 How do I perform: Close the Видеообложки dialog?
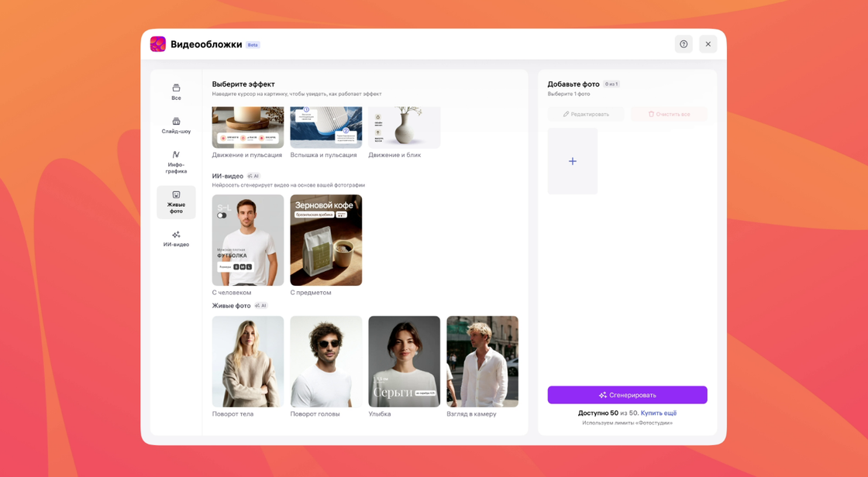tap(708, 44)
